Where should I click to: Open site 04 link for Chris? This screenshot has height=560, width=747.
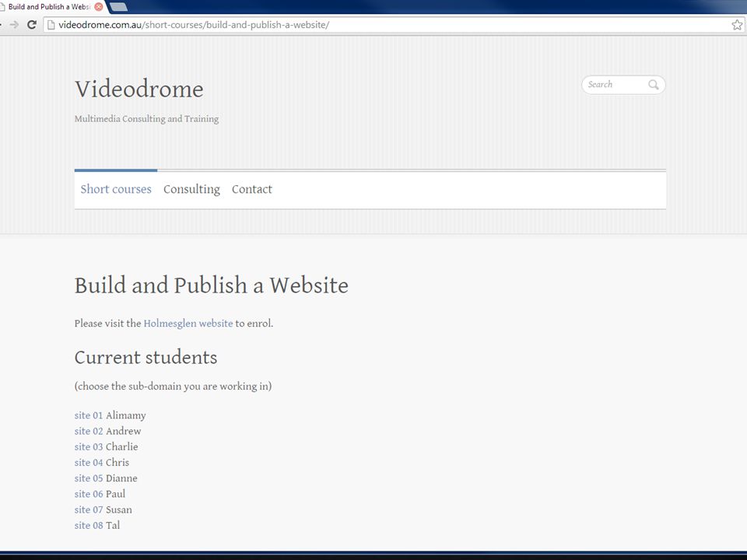(89, 462)
